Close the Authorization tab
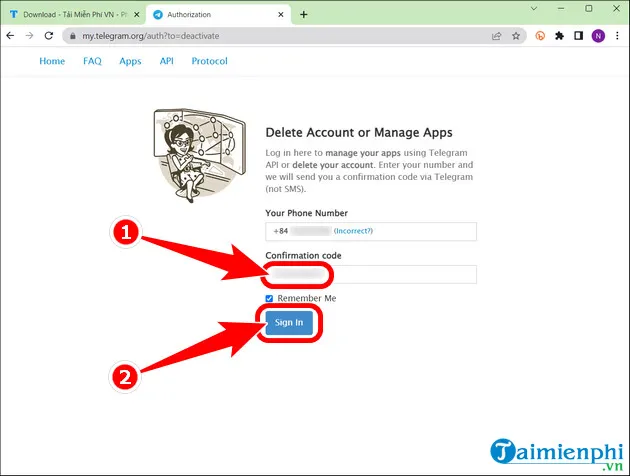Viewport: 630px width, 476px height. click(281, 14)
